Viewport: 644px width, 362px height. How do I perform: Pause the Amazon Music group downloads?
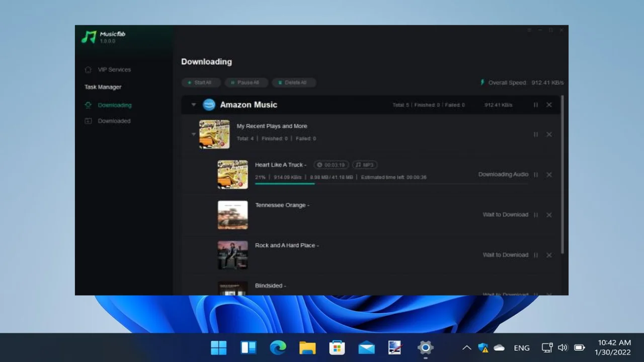click(536, 105)
